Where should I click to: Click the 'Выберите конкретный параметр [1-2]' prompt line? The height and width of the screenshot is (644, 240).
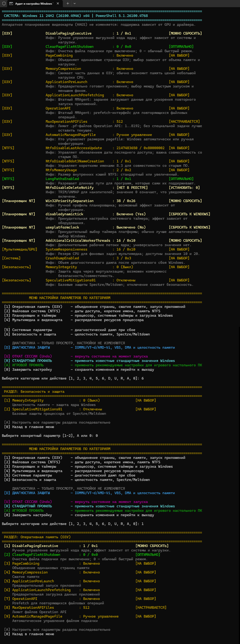click(50, 435)
